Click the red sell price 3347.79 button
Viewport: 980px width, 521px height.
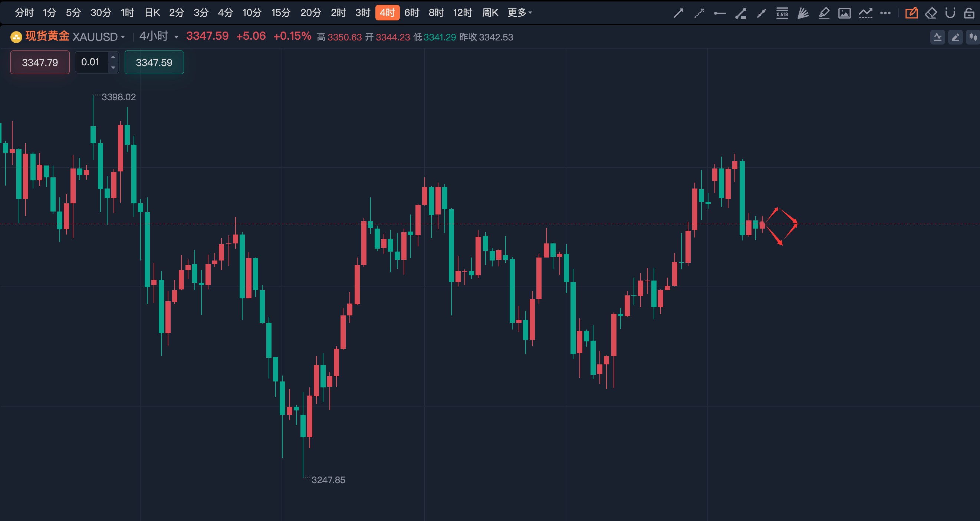40,62
